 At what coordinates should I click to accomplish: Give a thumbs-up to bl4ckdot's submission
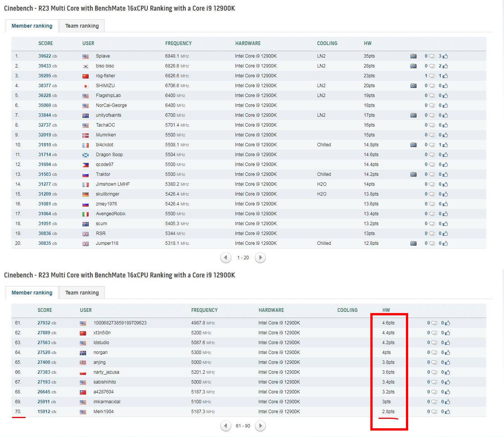(x=445, y=145)
